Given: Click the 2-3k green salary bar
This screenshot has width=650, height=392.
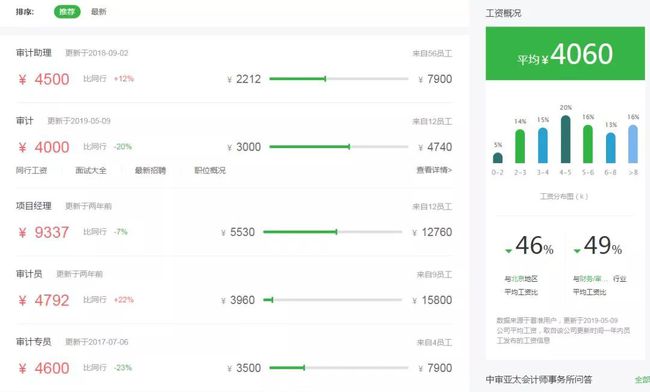Looking at the screenshot, I should coord(520,146).
